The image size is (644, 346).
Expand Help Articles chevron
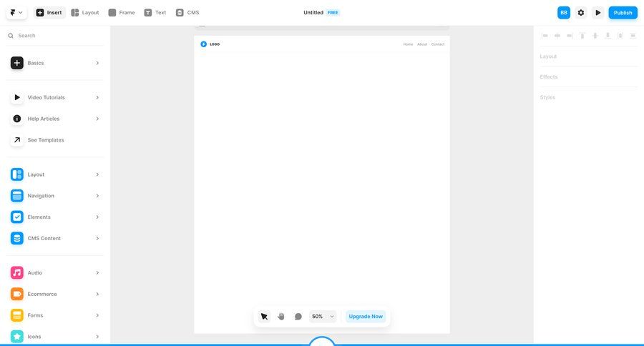click(97, 119)
